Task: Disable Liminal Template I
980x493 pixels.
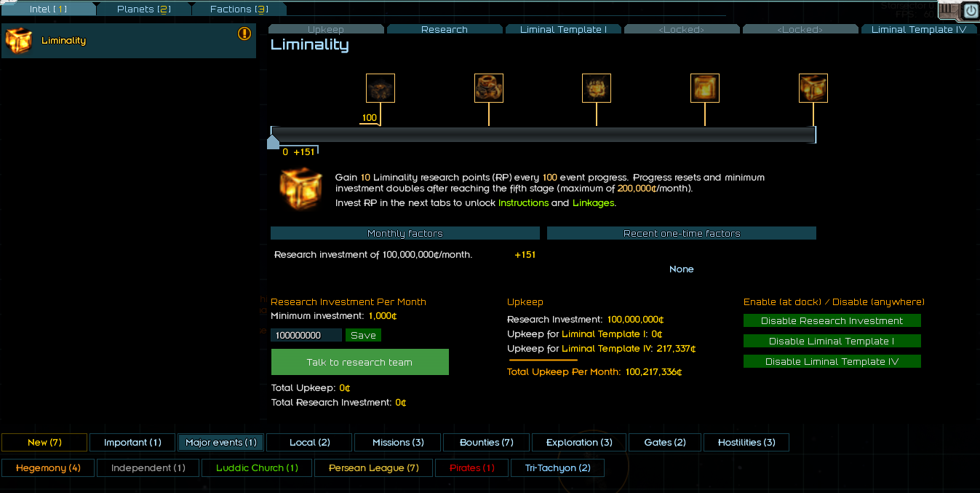Action: 832,342
